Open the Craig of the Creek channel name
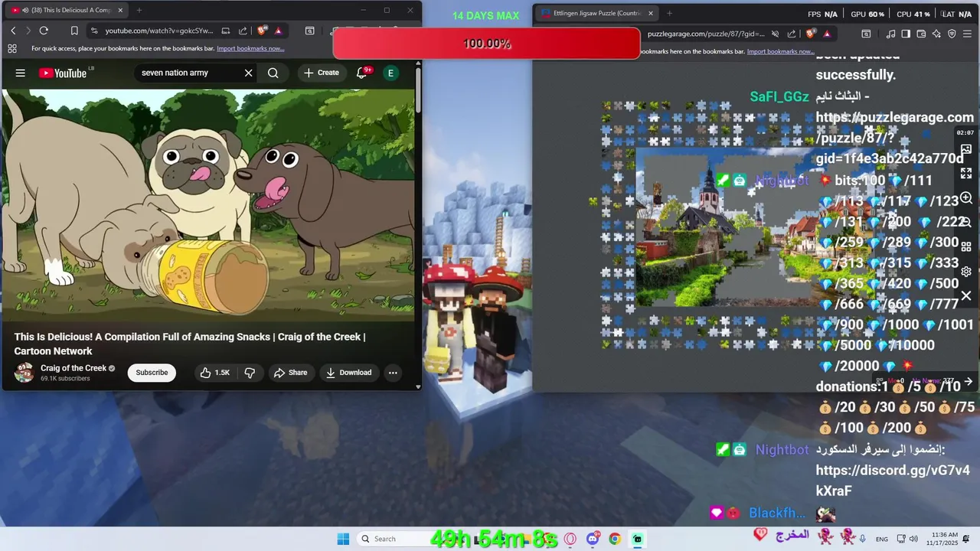The image size is (980, 551). (x=73, y=368)
